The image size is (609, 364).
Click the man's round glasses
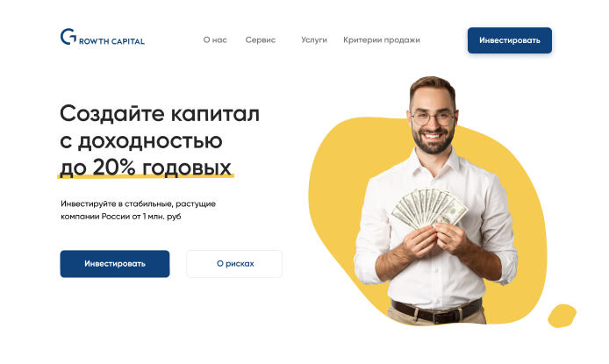tap(433, 118)
